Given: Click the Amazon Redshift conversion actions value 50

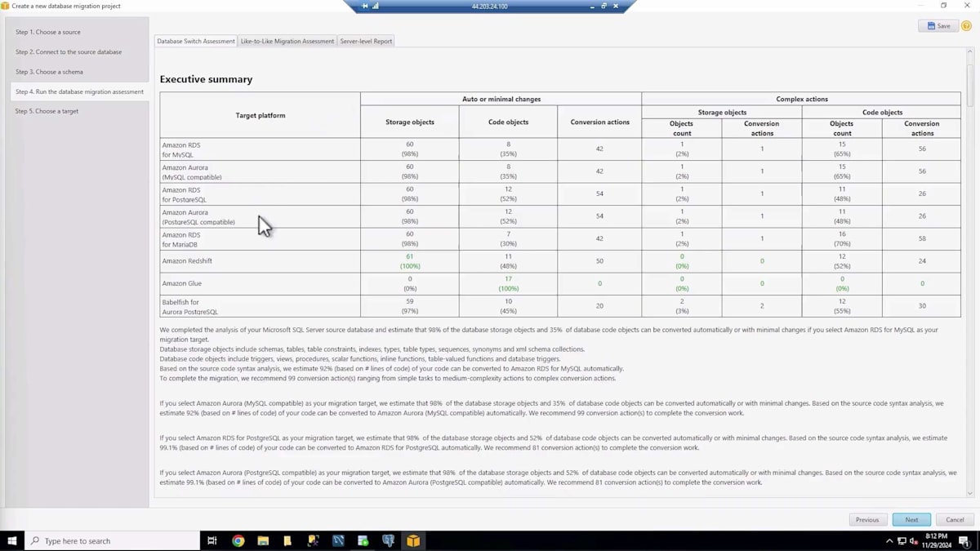Looking at the screenshot, I should [600, 261].
